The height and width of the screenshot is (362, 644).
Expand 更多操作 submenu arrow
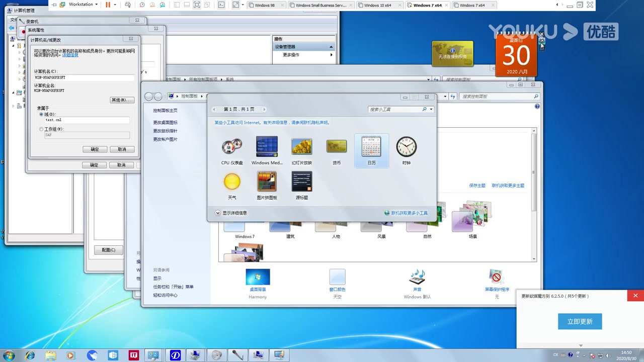pyautogui.click(x=331, y=55)
